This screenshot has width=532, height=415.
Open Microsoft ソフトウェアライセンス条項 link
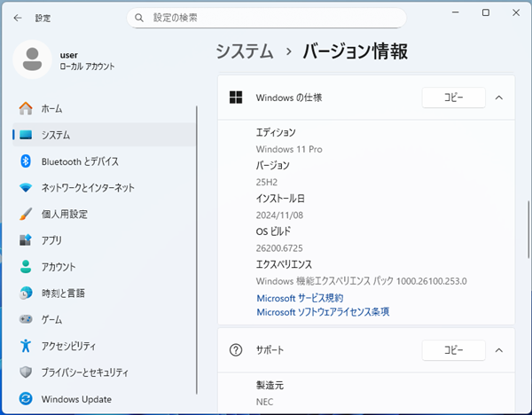[x=323, y=312]
